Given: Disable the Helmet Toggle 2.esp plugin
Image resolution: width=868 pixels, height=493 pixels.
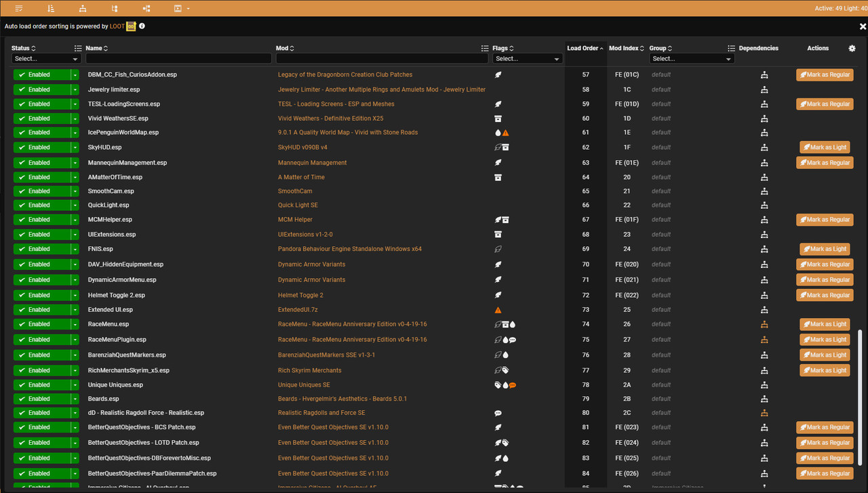Looking at the screenshot, I should pos(41,295).
